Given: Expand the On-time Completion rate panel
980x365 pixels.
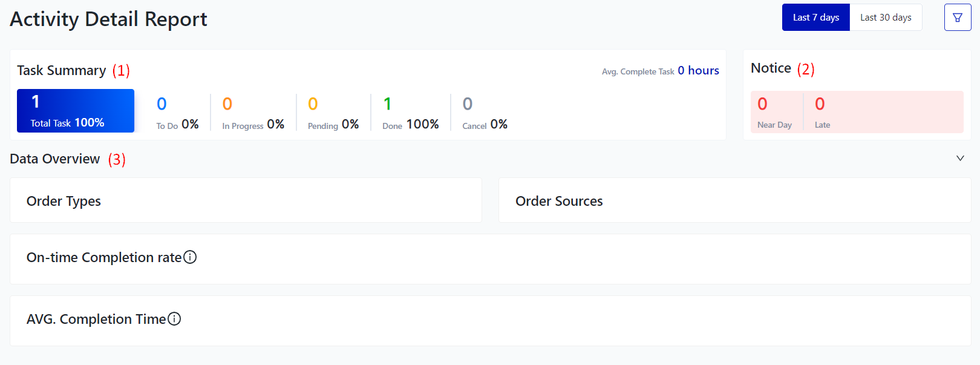Looking at the screenshot, I should pyautogui.click(x=490, y=259).
